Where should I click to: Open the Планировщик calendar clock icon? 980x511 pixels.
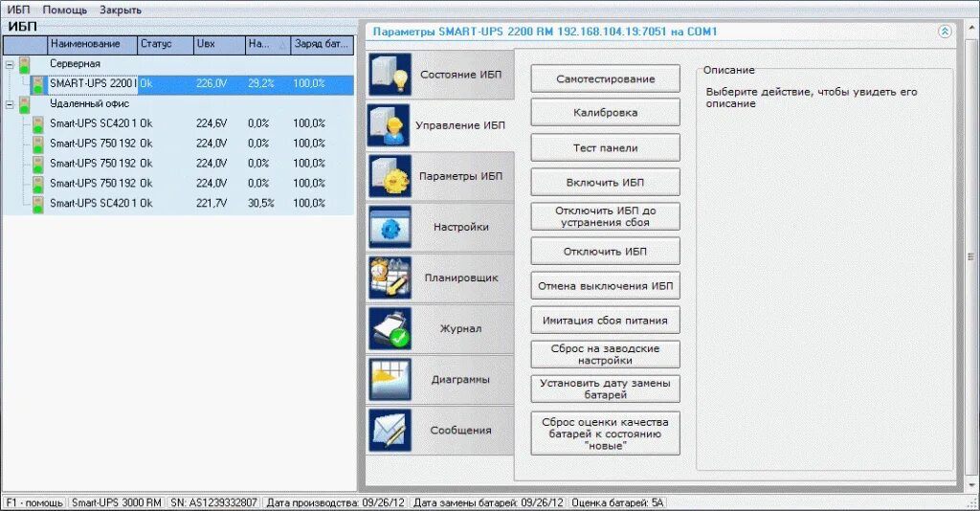coord(390,278)
